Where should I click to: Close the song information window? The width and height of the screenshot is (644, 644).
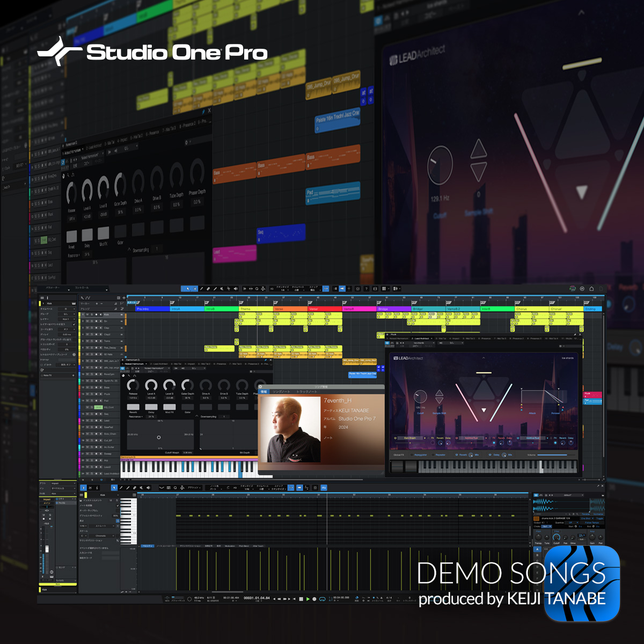click(x=261, y=386)
